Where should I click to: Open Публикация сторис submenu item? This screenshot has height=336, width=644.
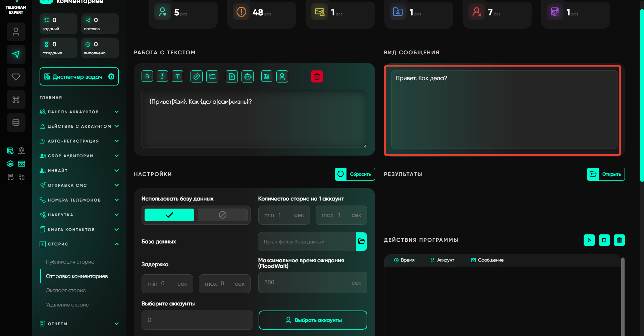pos(70,262)
